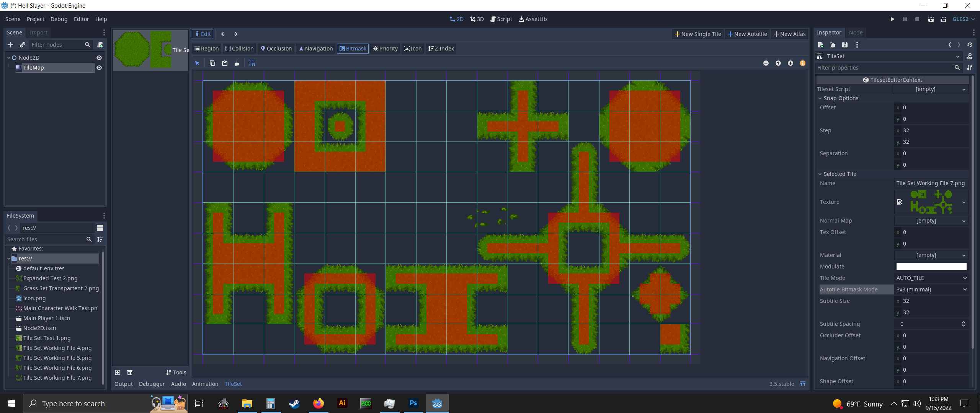The height and width of the screenshot is (413, 980).
Task: Select the bitmask erase brush
Action: (x=237, y=63)
